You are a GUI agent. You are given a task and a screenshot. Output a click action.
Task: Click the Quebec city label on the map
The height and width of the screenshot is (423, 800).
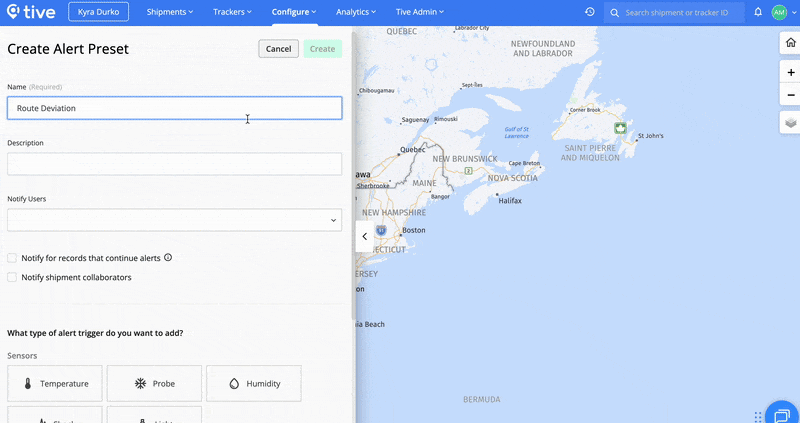pyautogui.click(x=413, y=150)
